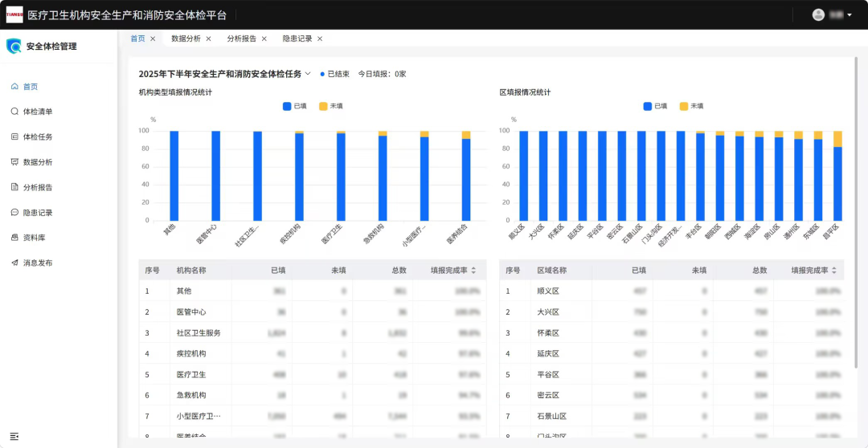
Task: Toggle 未填 legend in institution type chart
Action: (x=331, y=106)
